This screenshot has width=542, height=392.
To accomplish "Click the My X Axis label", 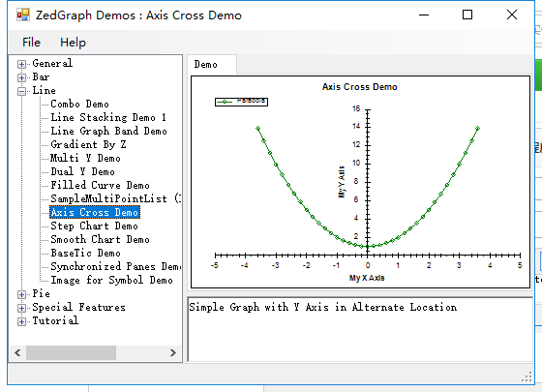I will click(x=367, y=278).
